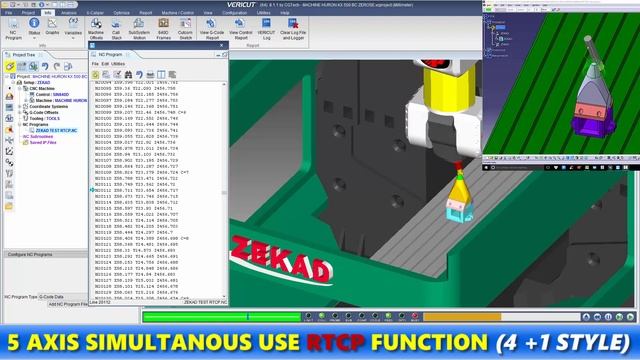This screenshot has height=360, width=640.
Task: Click the CATIA window thumbnail at top right
Action: pos(561,85)
